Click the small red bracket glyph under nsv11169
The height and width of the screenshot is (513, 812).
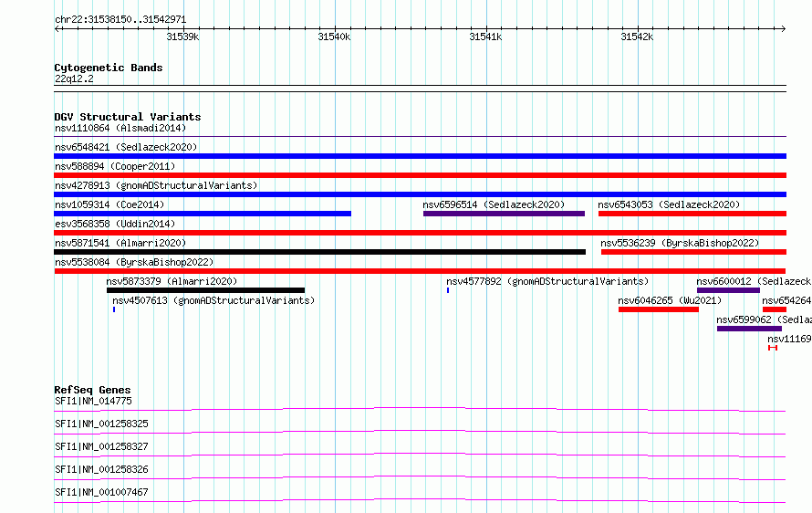click(773, 348)
